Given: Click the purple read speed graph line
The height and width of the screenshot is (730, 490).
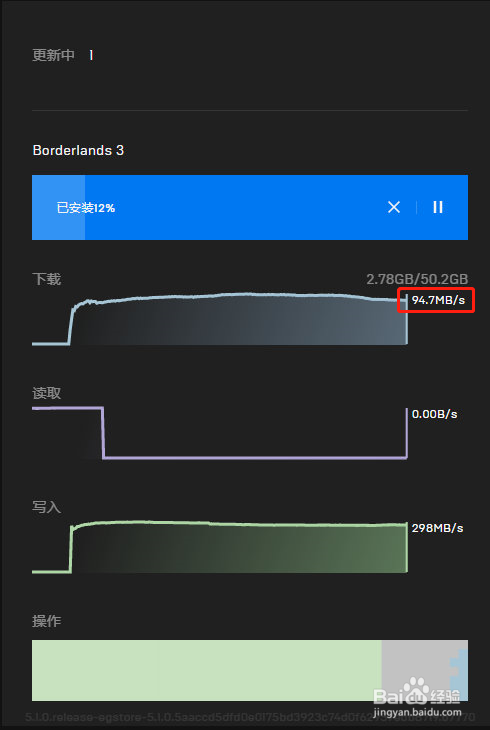Looking at the screenshot, I should click(220, 433).
